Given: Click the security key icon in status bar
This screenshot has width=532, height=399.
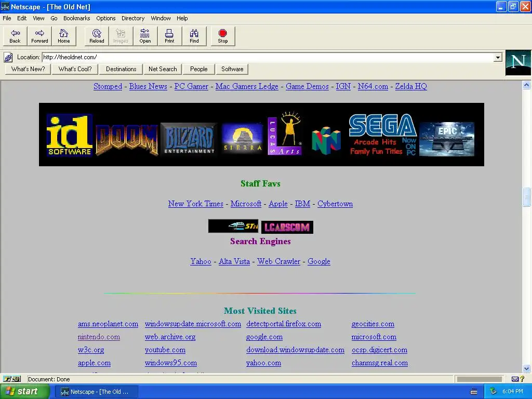Looking at the screenshot, I should (12, 379).
